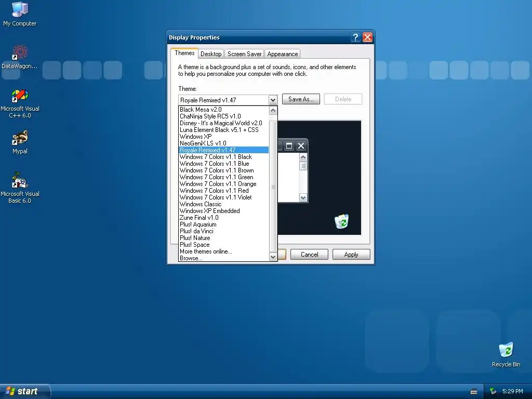Image resolution: width=532 pixels, height=399 pixels.
Task: Switch to the Appearance tab
Action: pos(282,54)
